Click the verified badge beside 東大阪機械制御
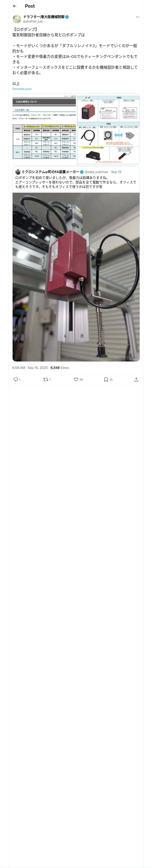The height and width of the screenshot is (868, 152). (67, 17)
